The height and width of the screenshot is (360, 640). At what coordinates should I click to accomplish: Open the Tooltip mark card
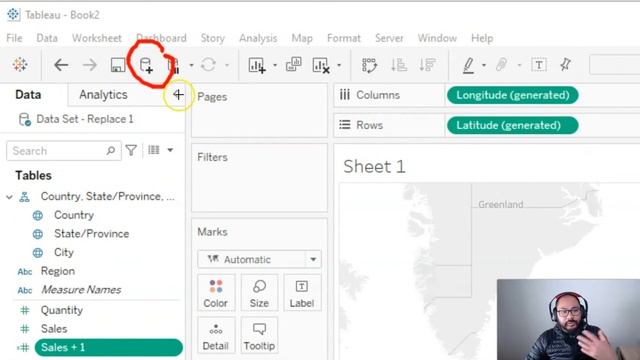(x=259, y=336)
